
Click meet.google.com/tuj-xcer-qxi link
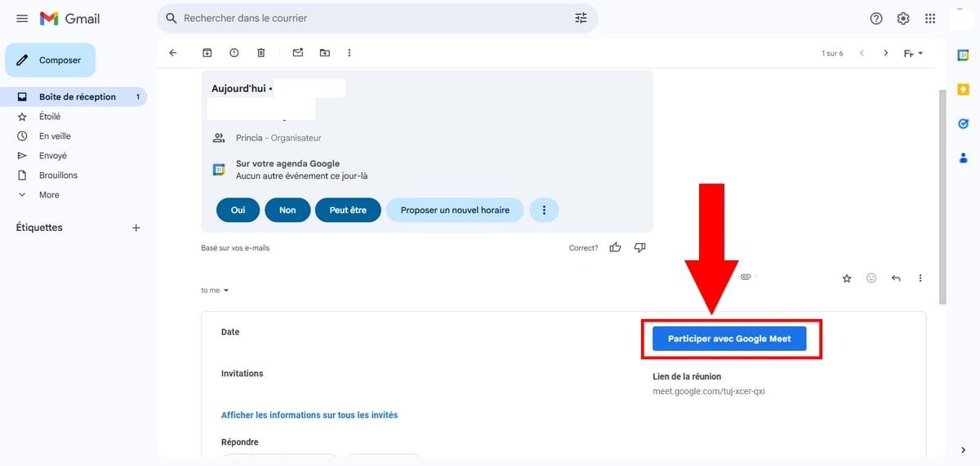click(x=708, y=391)
